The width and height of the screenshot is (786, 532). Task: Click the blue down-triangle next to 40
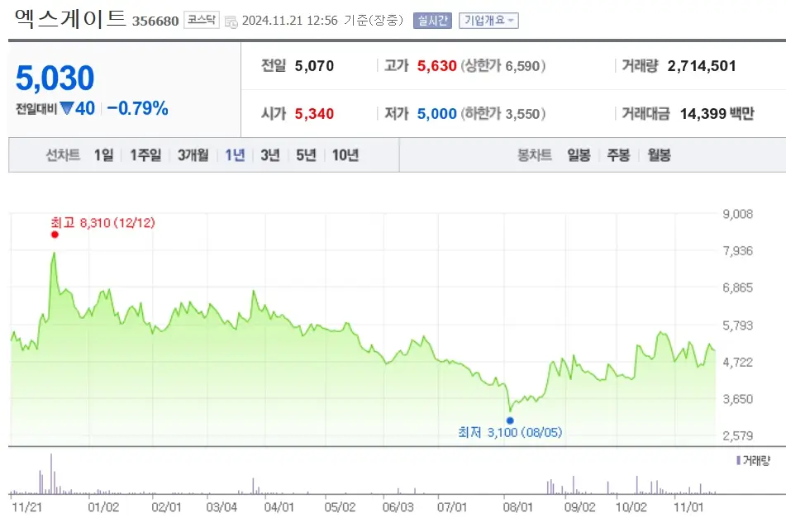66,107
